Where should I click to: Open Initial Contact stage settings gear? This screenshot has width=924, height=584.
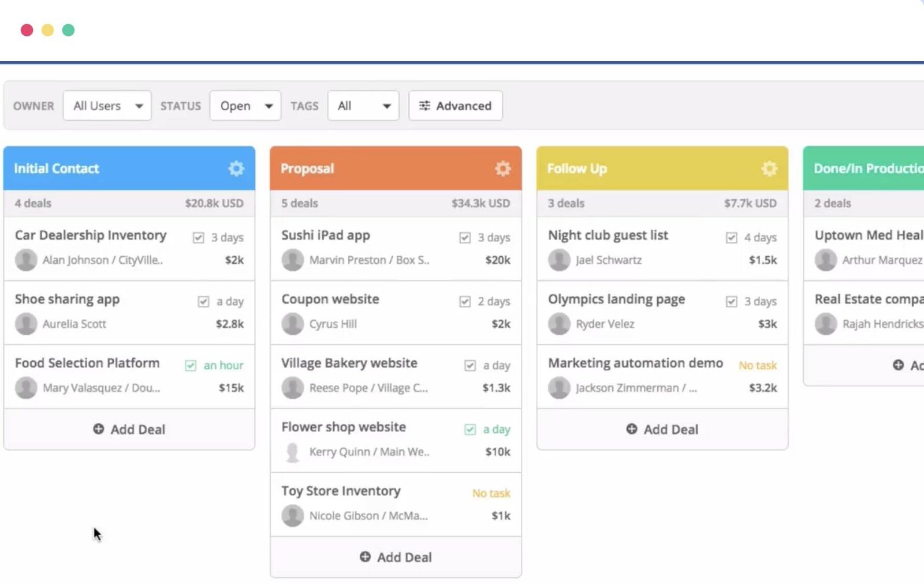[x=236, y=169]
